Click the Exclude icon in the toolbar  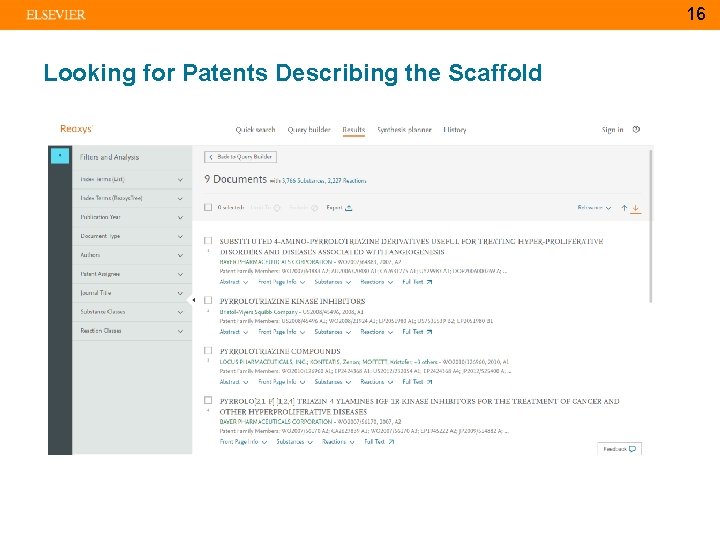tap(315, 208)
